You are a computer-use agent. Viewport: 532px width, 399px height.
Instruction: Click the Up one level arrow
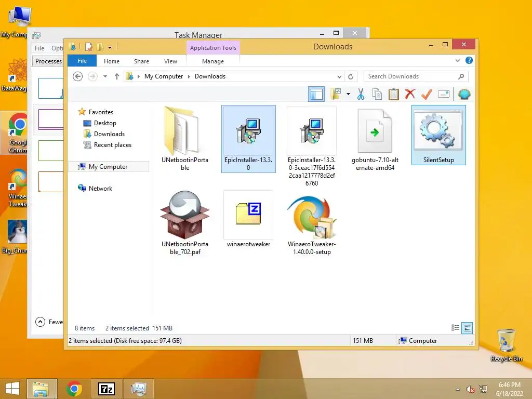click(x=117, y=76)
